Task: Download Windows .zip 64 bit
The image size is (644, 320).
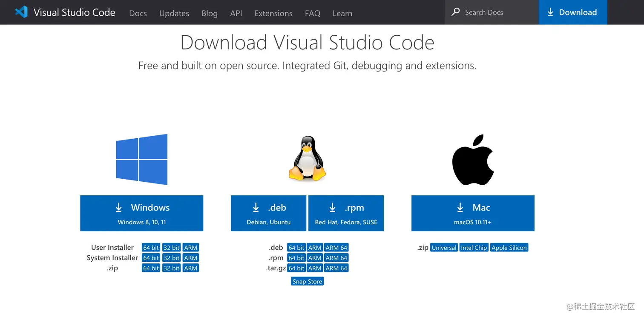Action: [x=151, y=268]
